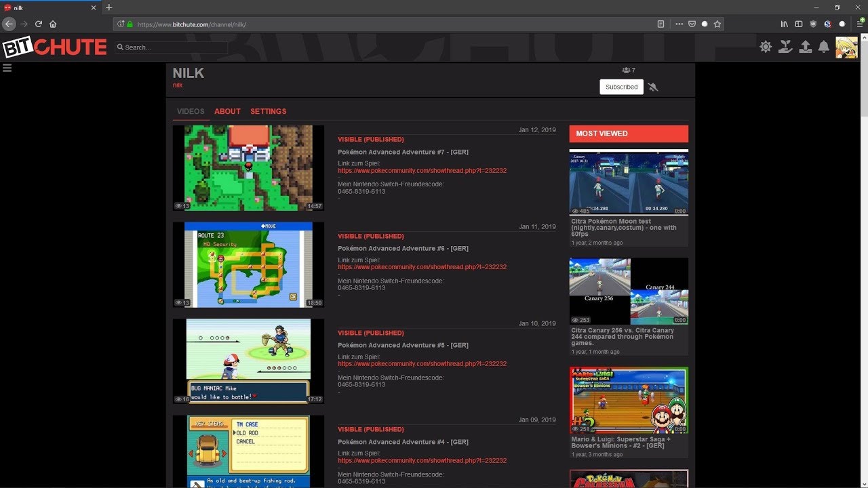The height and width of the screenshot is (488, 868).
Task: Click the search magnifier icon
Action: tap(120, 47)
